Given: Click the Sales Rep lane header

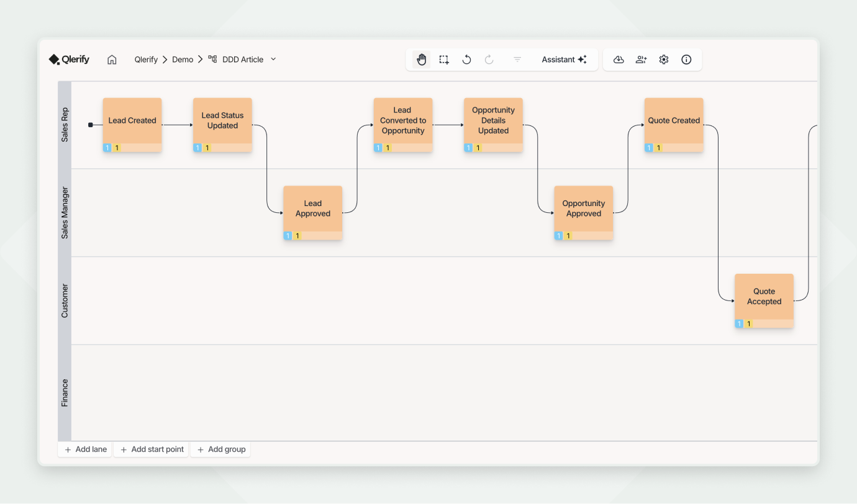Looking at the screenshot, I should tap(65, 125).
